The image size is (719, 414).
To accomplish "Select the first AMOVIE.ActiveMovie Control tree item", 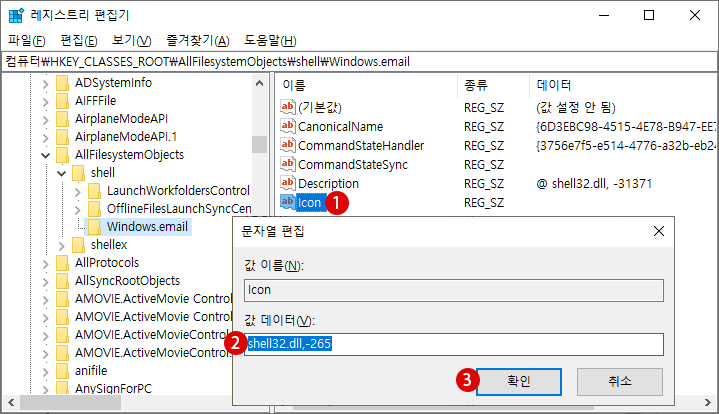I will (x=154, y=299).
